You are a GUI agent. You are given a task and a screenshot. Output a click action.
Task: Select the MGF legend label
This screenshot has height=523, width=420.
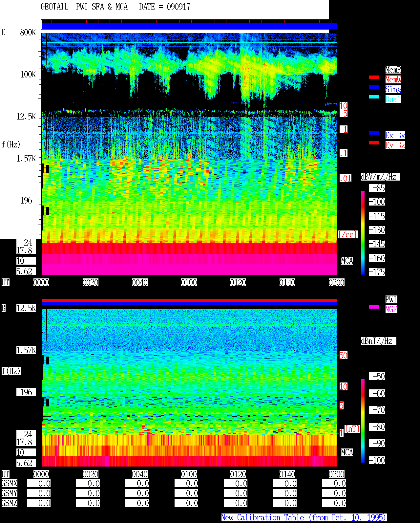click(391, 309)
